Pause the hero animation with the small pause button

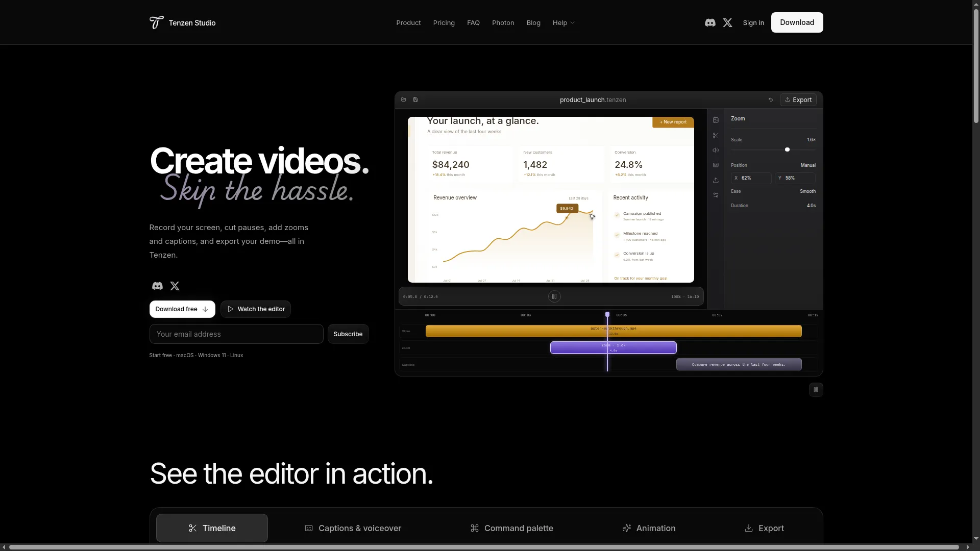(816, 390)
